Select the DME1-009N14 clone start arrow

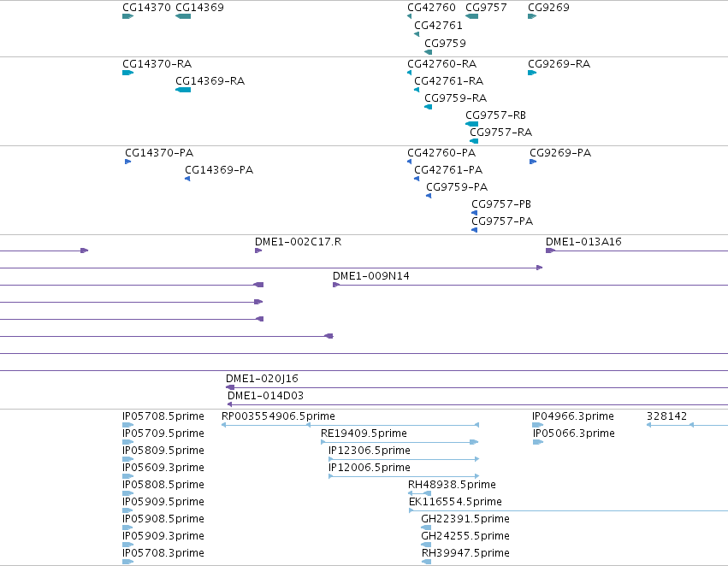point(336,285)
